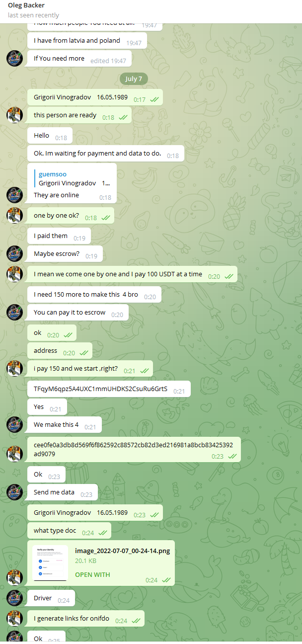The height and width of the screenshot is (644, 302).
Task: Click 'last seen recently' status text
Action: (33, 15)
